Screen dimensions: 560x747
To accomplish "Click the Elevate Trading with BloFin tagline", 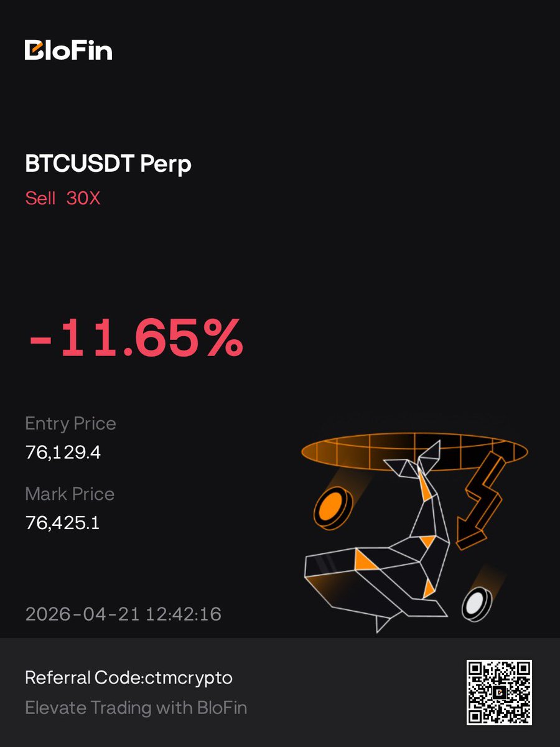I will click(x=136, y=708).
